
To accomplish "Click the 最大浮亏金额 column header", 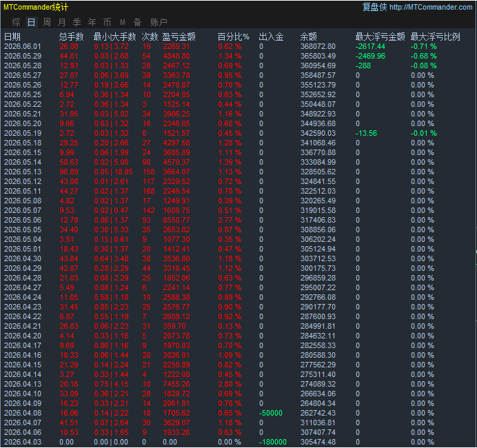I will [380, 37].
